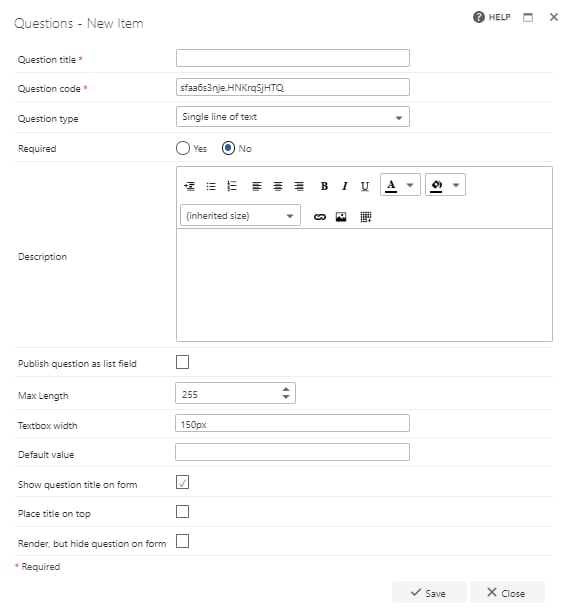Click the Save button

pos(429,593)
